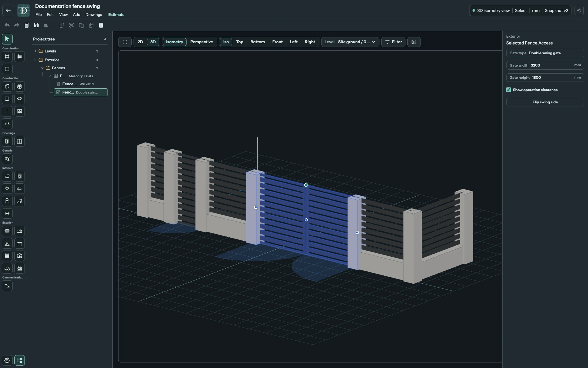Select the fence exterior tool

click(7, 256)
